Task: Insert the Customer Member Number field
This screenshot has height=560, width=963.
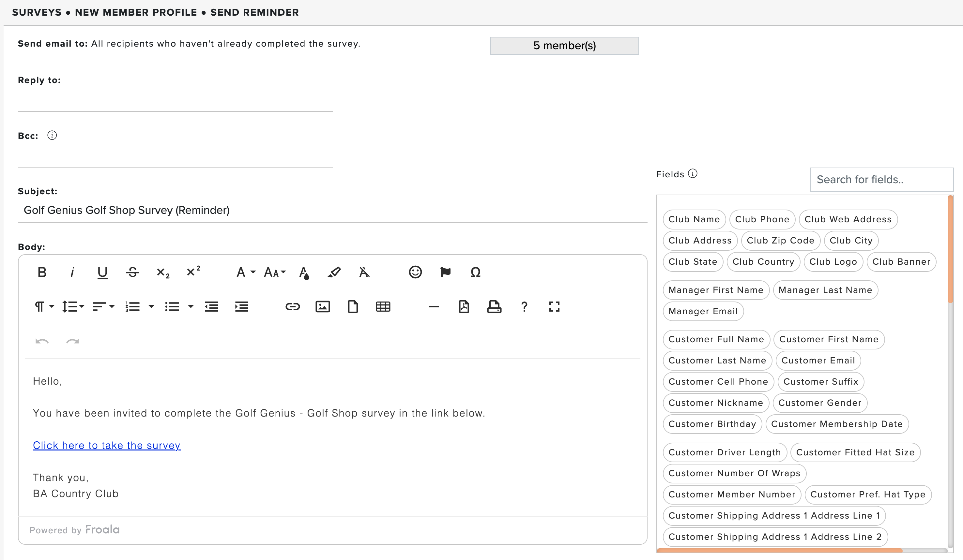Action: pyautogui.click(x=732, y=494)
